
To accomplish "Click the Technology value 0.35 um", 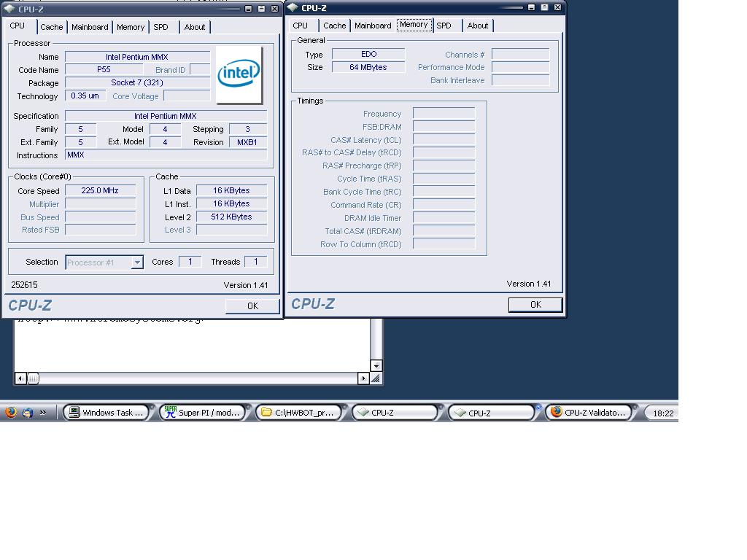I will tap(85, 96).
